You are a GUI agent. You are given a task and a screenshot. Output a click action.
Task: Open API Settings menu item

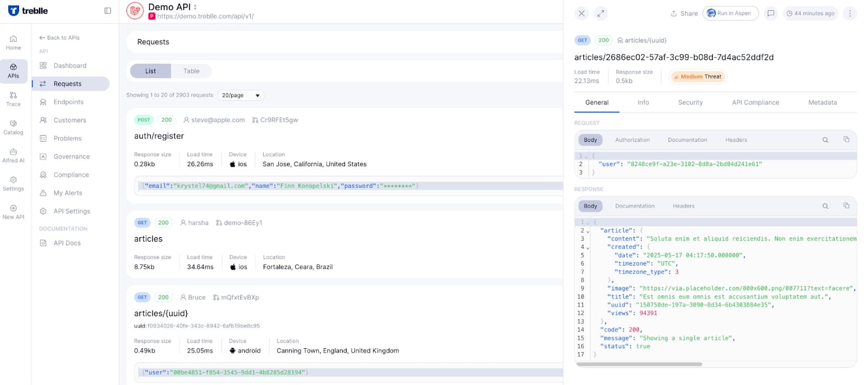(71, 211)
